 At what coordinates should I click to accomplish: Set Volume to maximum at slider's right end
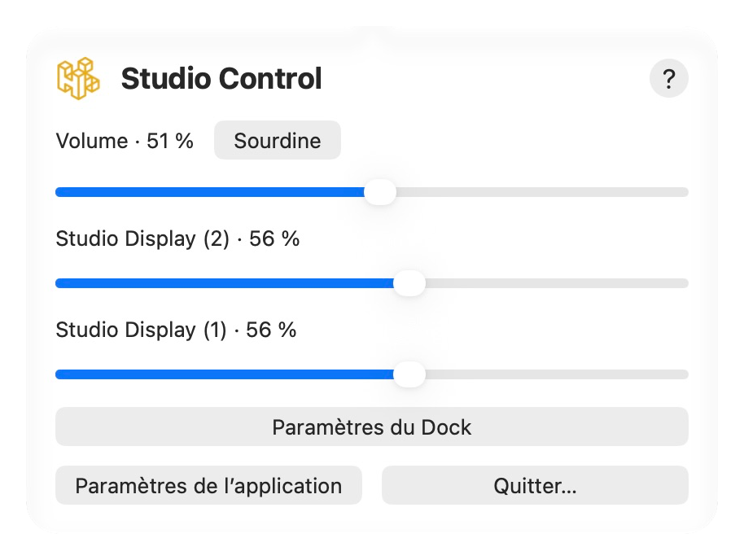[x=686, y=192]
